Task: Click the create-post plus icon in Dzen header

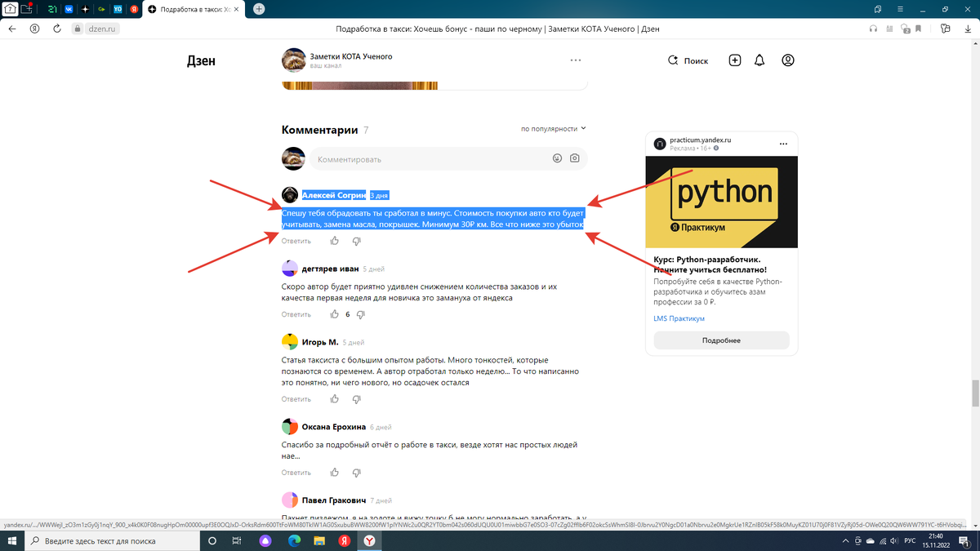Action: click(735, 60)
